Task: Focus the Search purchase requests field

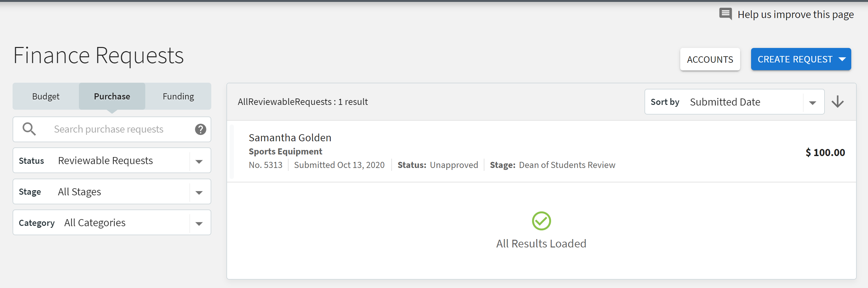Action: (x=112, y=129)
